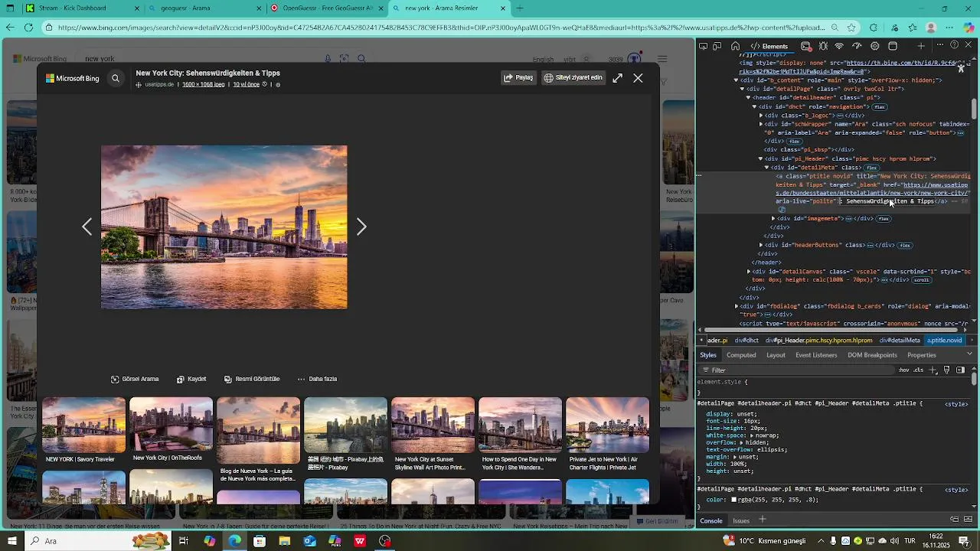The image size is (980, 551).
Task: Collapse the div#detailPage node
Action: [742, 89]
